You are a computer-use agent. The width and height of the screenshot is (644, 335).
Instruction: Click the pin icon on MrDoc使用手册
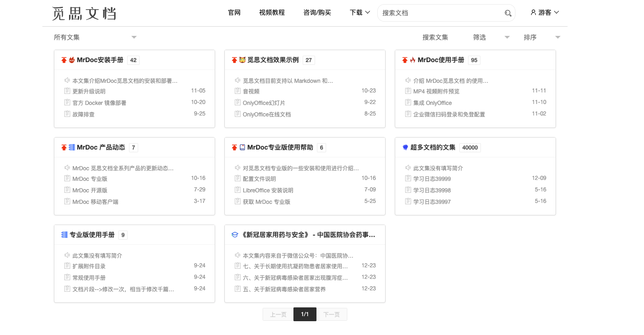405,60
